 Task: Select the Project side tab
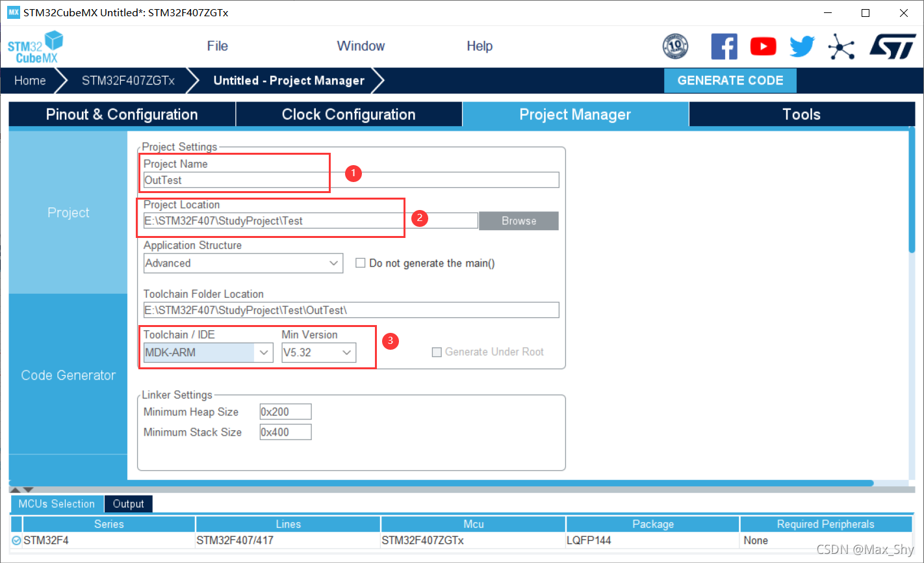(x=68, y=213)
